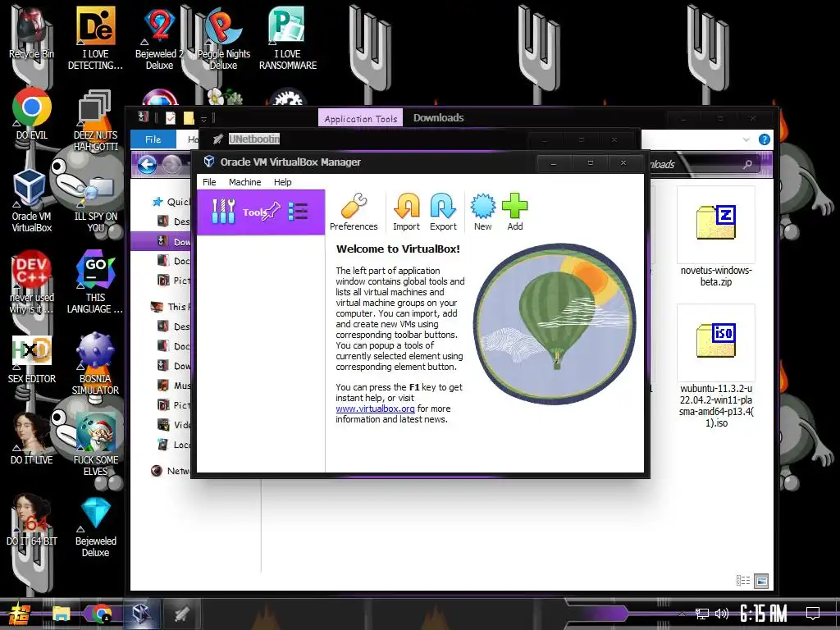Show hidden tray icons chevron
The image size is (840, 630).
pos(682,614)
